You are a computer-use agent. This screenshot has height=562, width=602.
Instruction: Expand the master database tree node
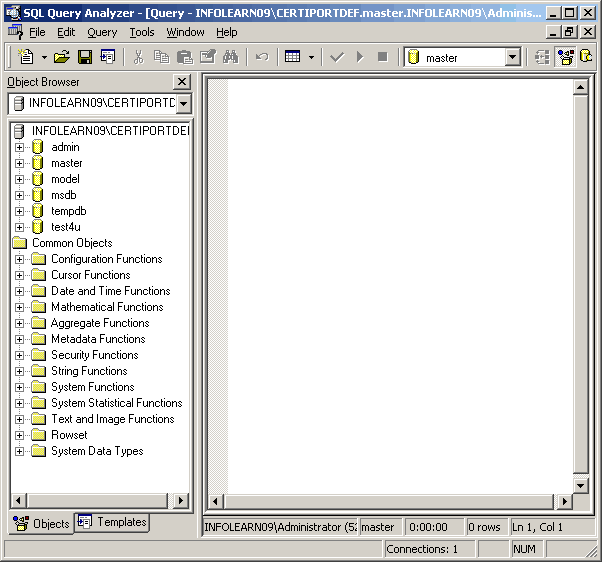(x=19, y=164)
